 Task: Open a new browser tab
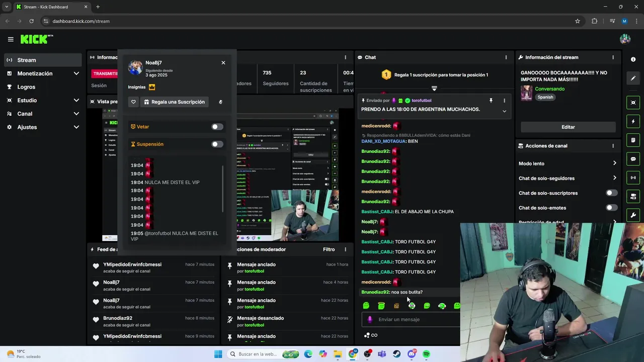click(98, 7)
